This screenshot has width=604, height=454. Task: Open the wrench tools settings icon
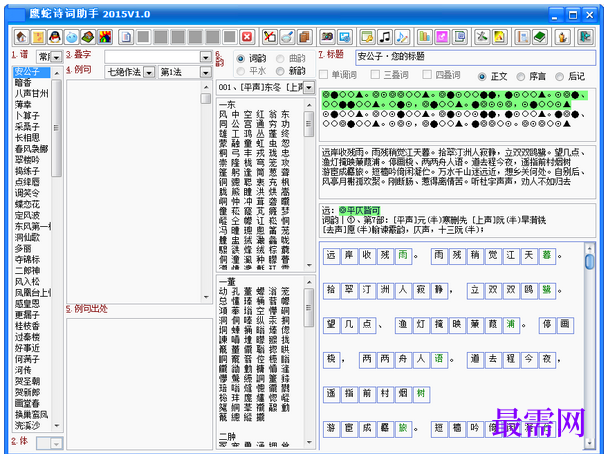click(x=482, y=37)
